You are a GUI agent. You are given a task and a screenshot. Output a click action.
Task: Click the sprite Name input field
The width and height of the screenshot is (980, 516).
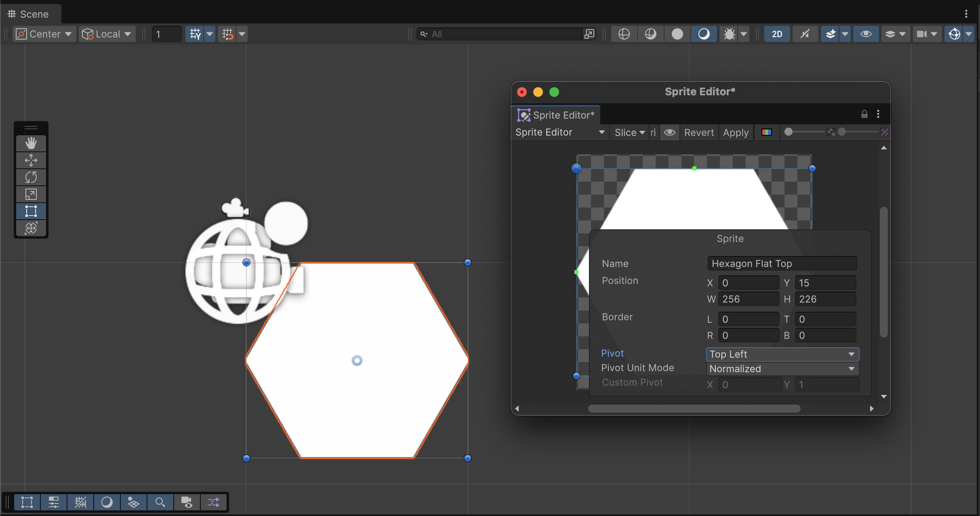782,264
